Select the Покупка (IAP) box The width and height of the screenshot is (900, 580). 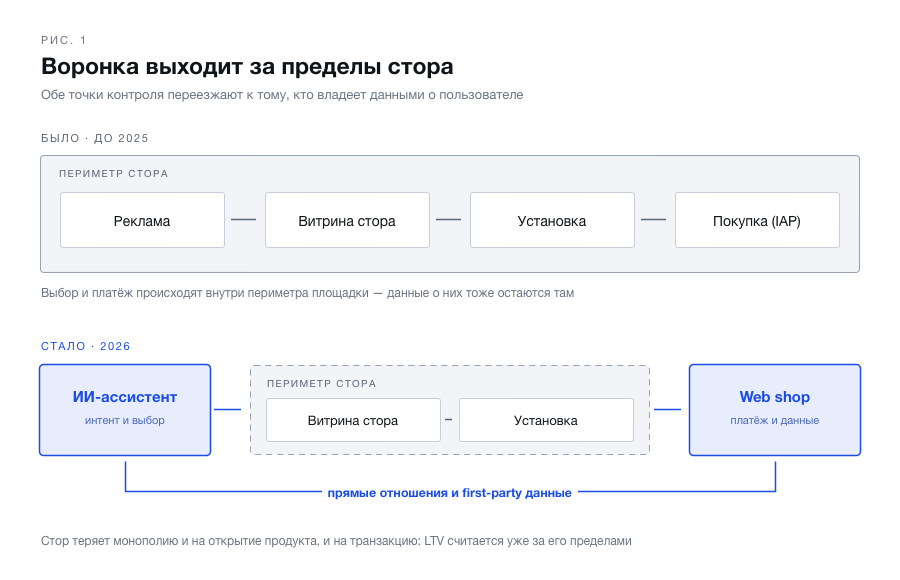click(x=757, y=220)
